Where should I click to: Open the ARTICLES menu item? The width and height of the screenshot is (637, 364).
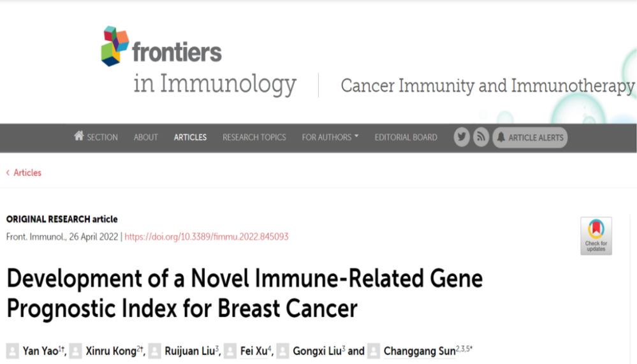190,137
